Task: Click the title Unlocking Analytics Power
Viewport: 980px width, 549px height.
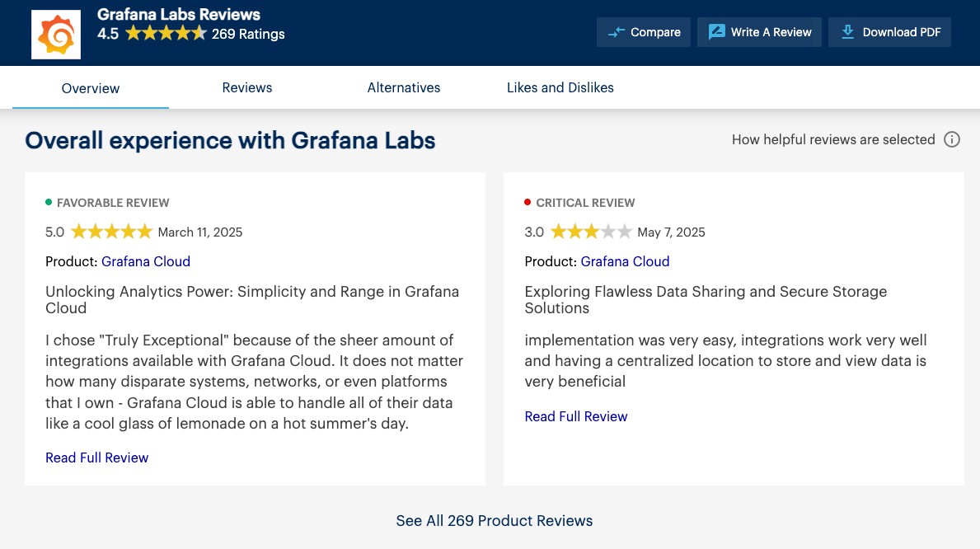Action: point(252,299)
